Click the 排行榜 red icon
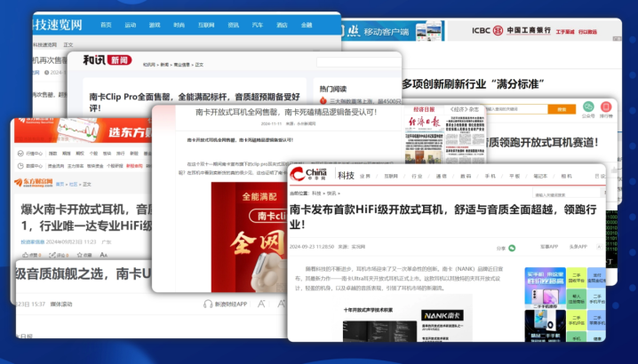The height and width of the screenshot is (364, 638). [606, 107]
